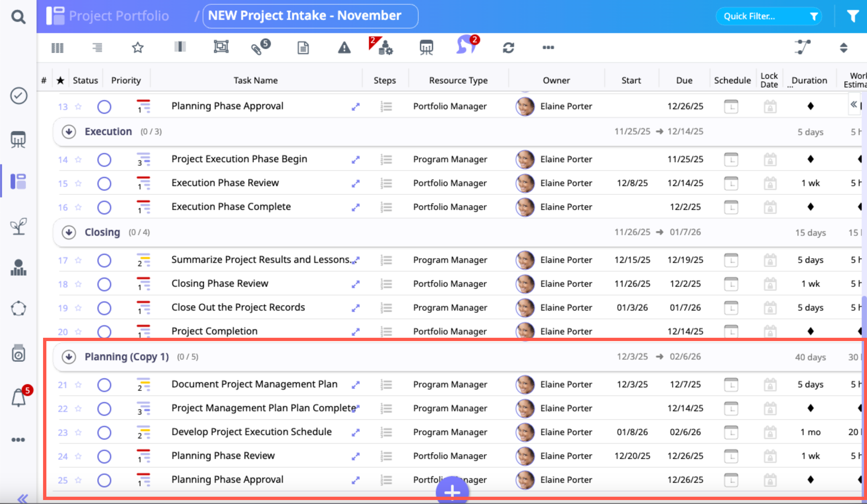The width and height of the screenshot is (867, 504).
Task: Star the Document Project Management Plan task
Action: [78, 384]
